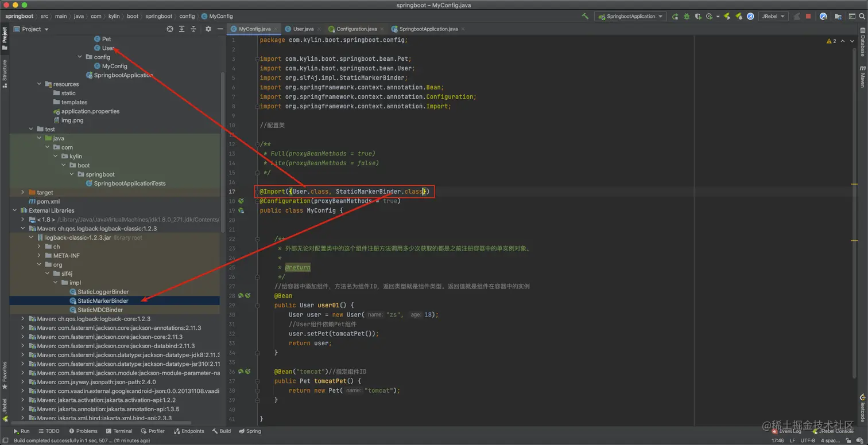Open the Favorites side panel
The height and width of the screenshot is (445, 868).
click(5, 376)
